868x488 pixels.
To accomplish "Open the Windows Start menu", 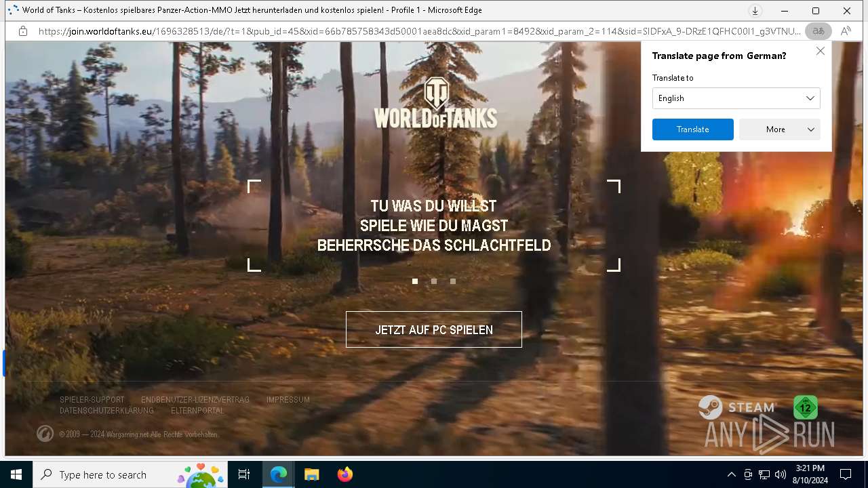I will (16, 474).
